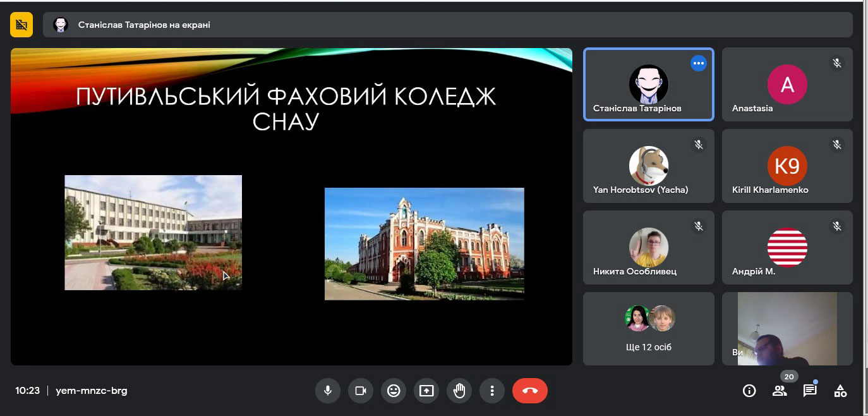
Task: Toggle the microphone button
Action: [328, 391]
